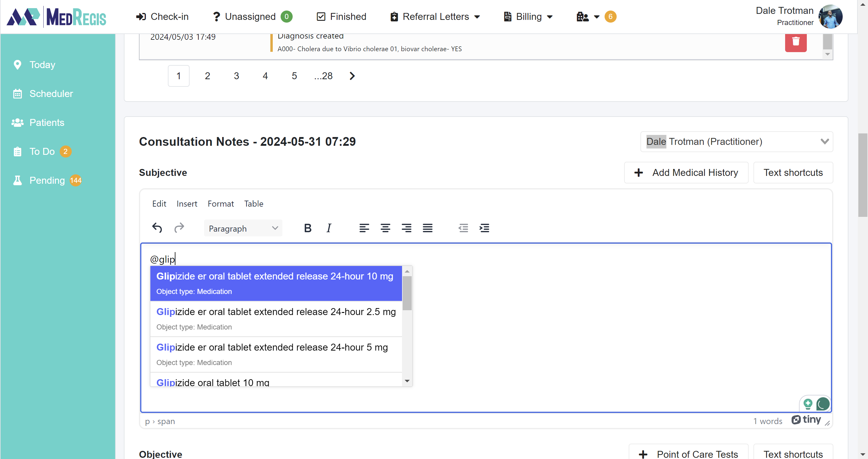Click the suggestion list scrollbar down arrow
This screenshot has width=868, height=459.
point(407,381)
